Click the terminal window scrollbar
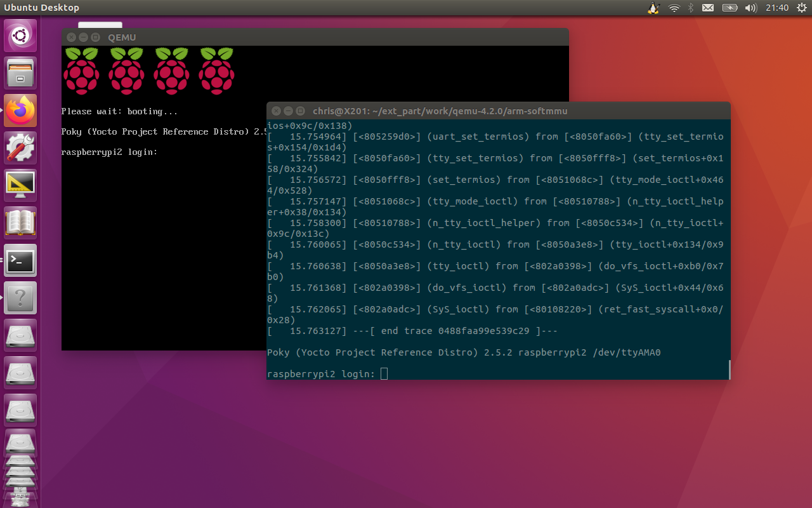The image size is (812, 508). pyautogui.click(x=728, y=370)
